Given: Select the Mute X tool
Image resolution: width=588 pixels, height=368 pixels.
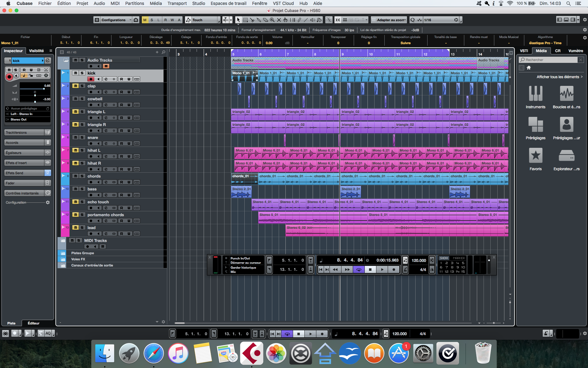Looking at the screenshot, I should [x=279, y=20].
